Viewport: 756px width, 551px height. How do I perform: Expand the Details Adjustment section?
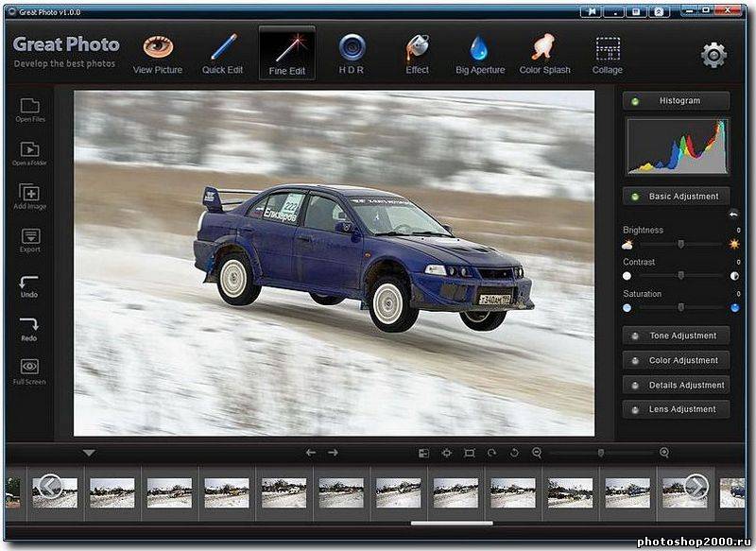[x=676, y=385]
